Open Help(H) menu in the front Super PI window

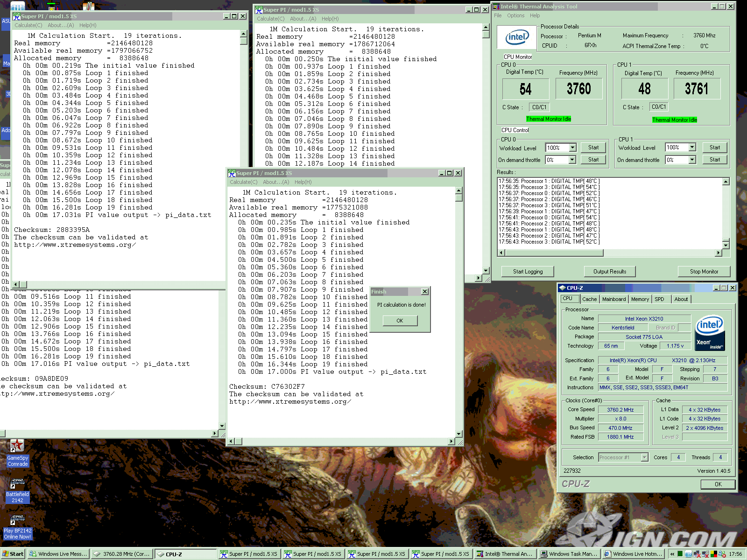[303, 182]
